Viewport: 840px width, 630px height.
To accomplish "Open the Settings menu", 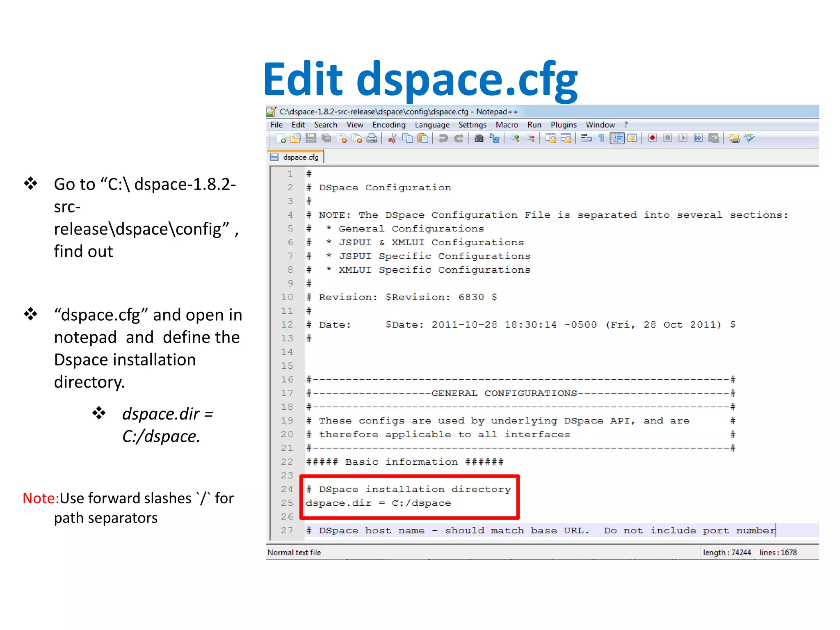I will (x=472, y=125).
